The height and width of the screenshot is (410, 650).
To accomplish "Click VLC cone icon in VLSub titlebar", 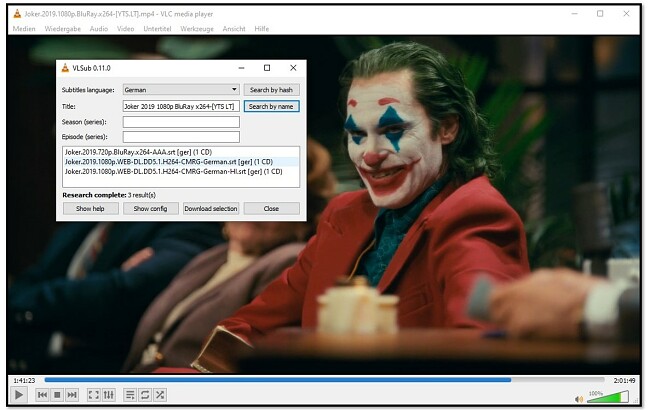I will point(65,68).
